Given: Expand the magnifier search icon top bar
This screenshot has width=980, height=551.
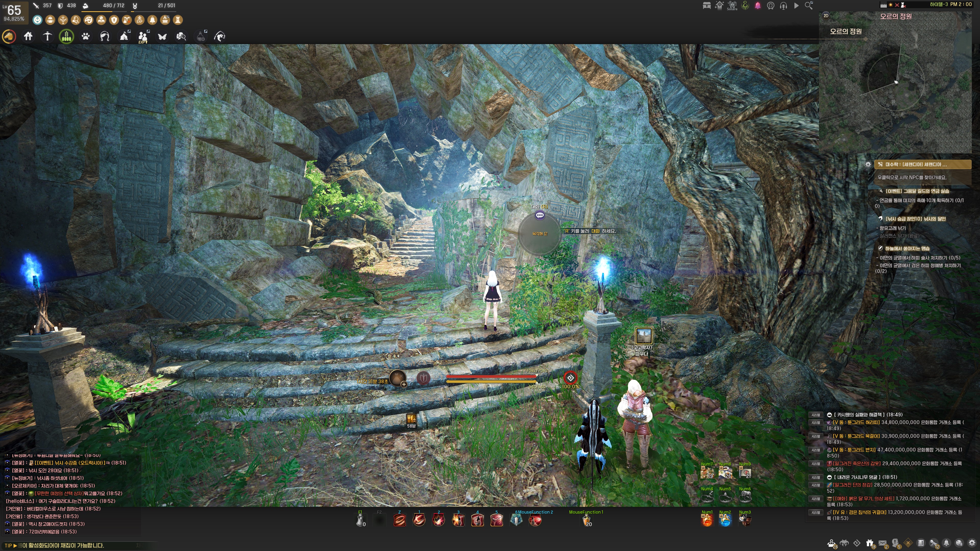Looking at the screenshot, I should (x=808, y=6).
